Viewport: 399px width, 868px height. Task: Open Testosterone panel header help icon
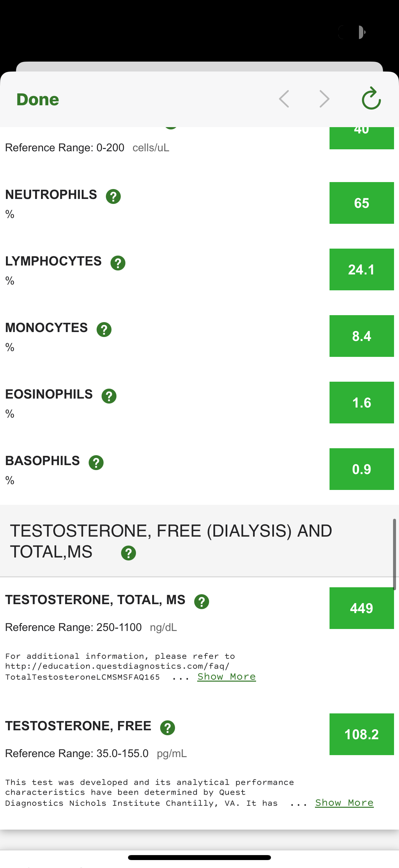128,553
